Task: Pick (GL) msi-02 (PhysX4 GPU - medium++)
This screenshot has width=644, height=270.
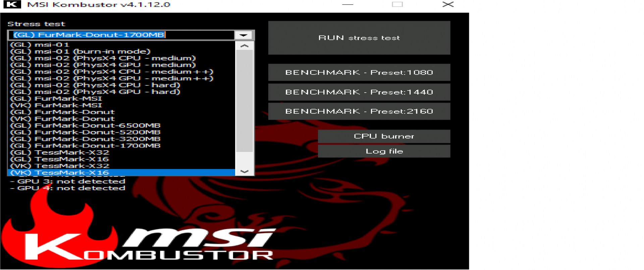Action: tap(121, 78)
